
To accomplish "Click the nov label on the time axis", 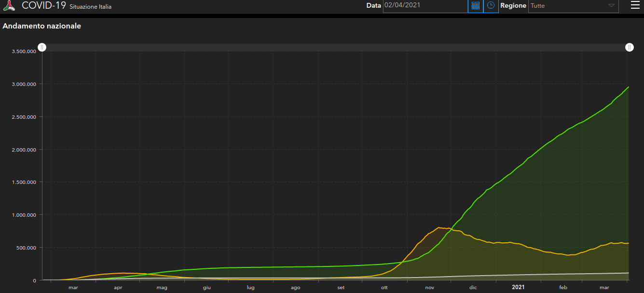I will [x=429, y=288].
